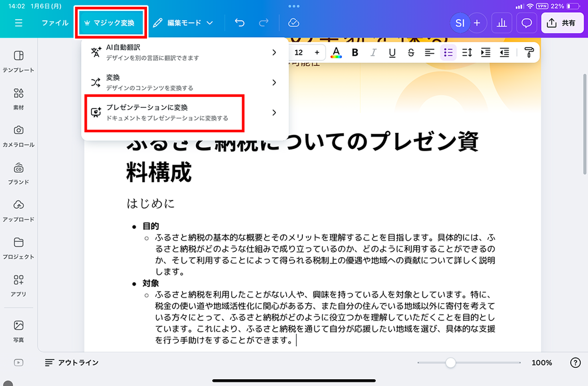The height and width of the screenshot is (386, 588).
Task: Decrease paragraph indent
Action: point(504,52)
